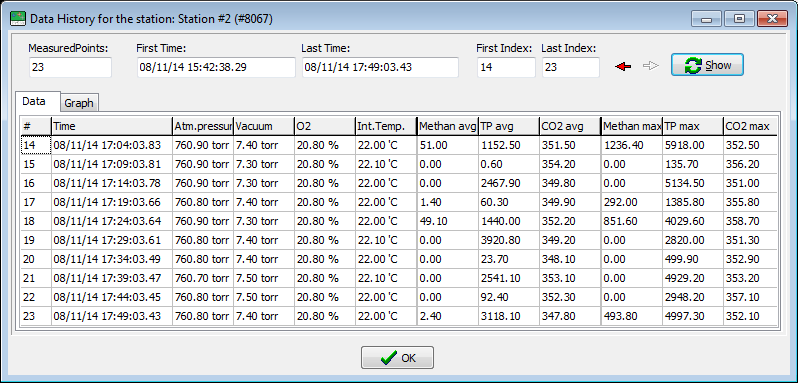
Task: Click the station window icon in title bar
Action: coord(19,19)
